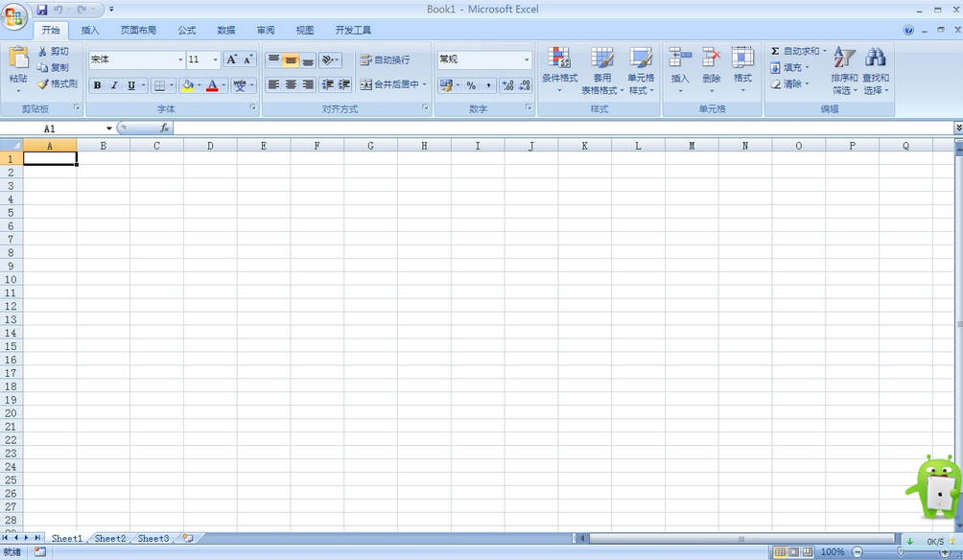Expand the formula bar
Screen dimensions: 963x560
(x=958, y=128)
